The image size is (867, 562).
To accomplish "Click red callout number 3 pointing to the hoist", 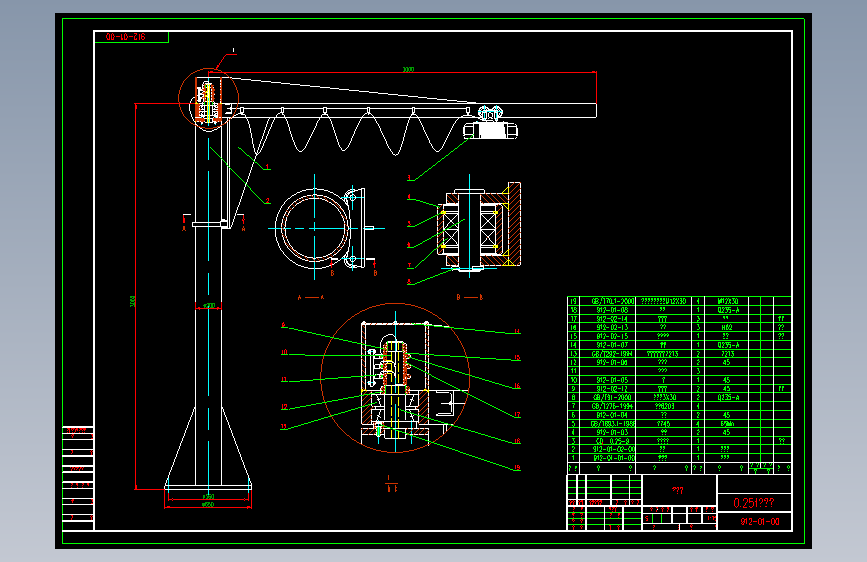I will tap(409, 178).
